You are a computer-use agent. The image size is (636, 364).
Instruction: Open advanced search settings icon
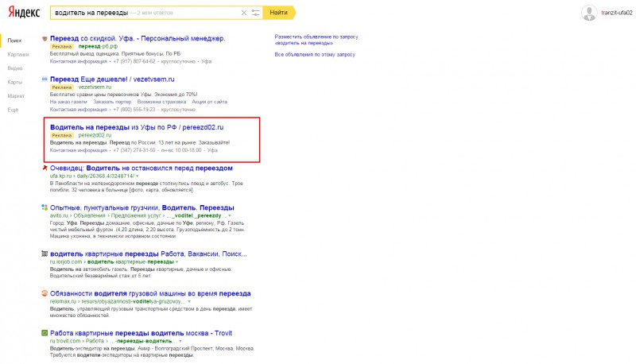(255, 13)
